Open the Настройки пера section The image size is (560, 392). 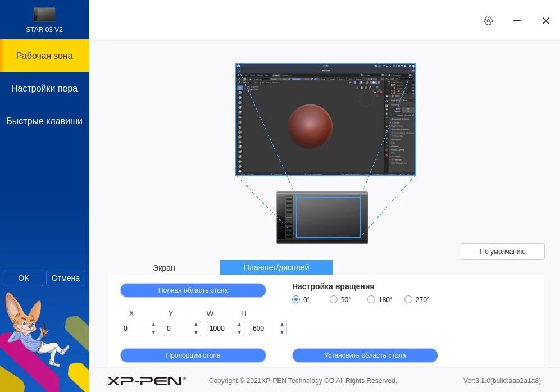(44, 88)
